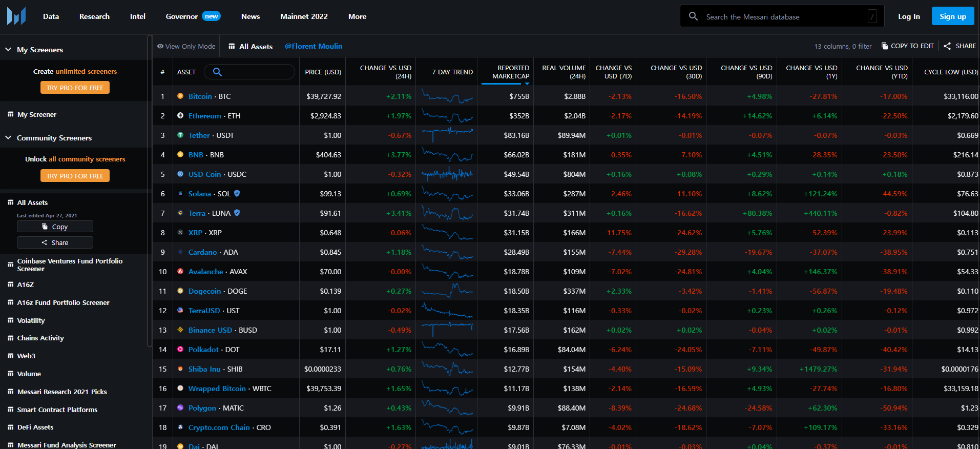
Task: Click the Log In link
Action: (909, 16)
